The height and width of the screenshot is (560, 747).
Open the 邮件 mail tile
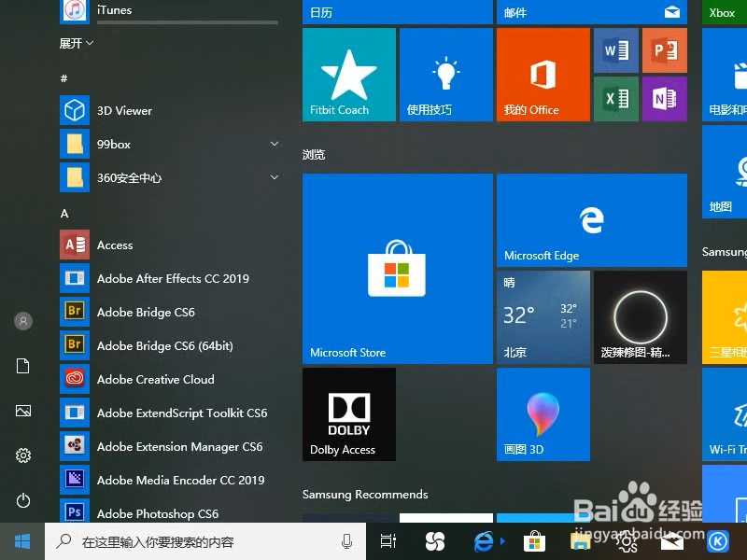pyautogui.click(x=592, y=12)
